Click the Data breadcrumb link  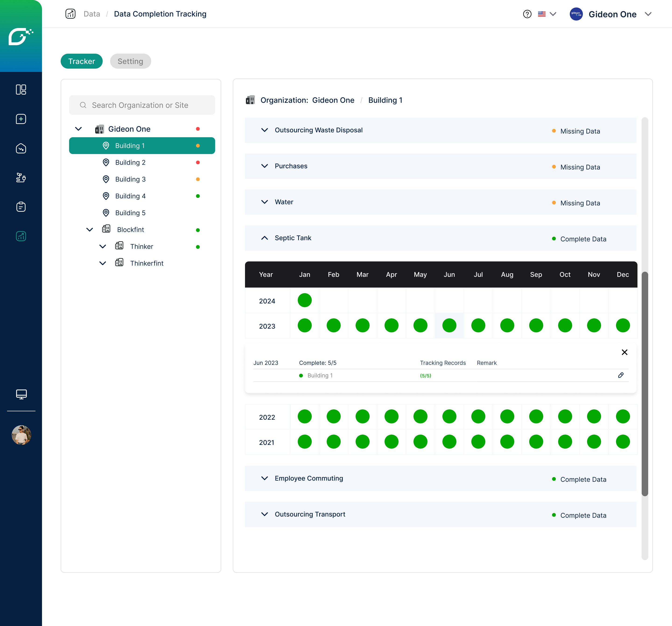coord(92,14)
